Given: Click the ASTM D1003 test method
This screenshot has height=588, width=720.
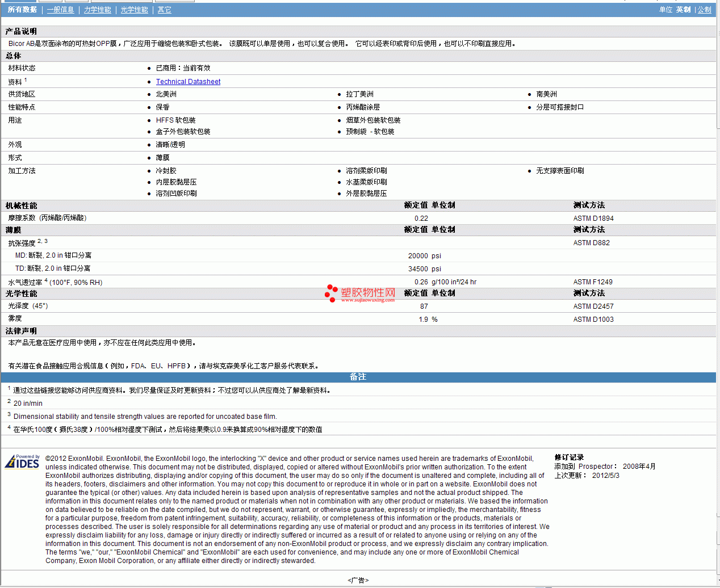Looking at the screenshot, I should 593,320.
